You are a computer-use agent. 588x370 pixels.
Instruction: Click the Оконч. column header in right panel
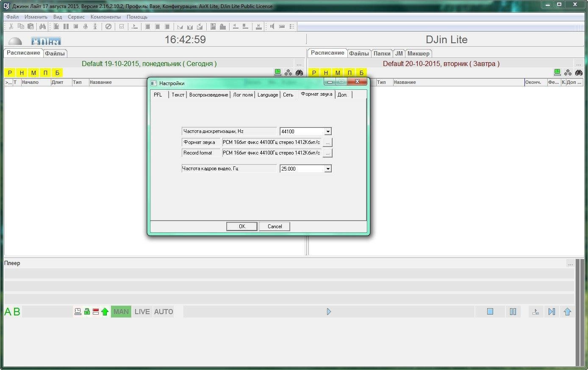pos(535,82)
